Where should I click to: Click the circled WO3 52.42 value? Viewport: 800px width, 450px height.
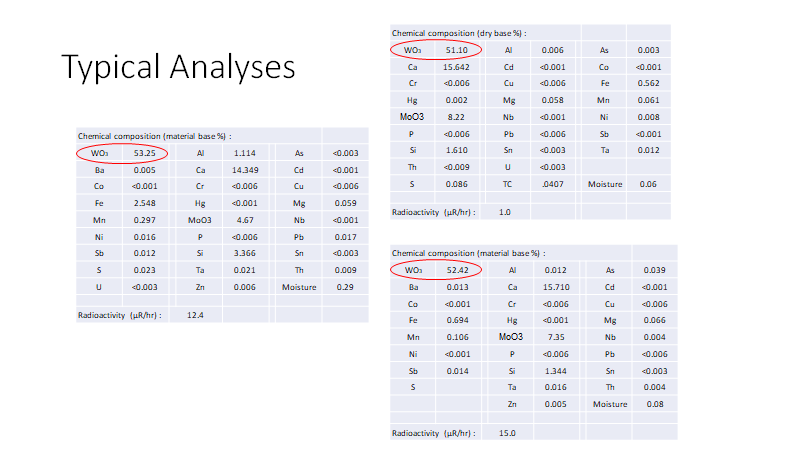coord(456,270)
